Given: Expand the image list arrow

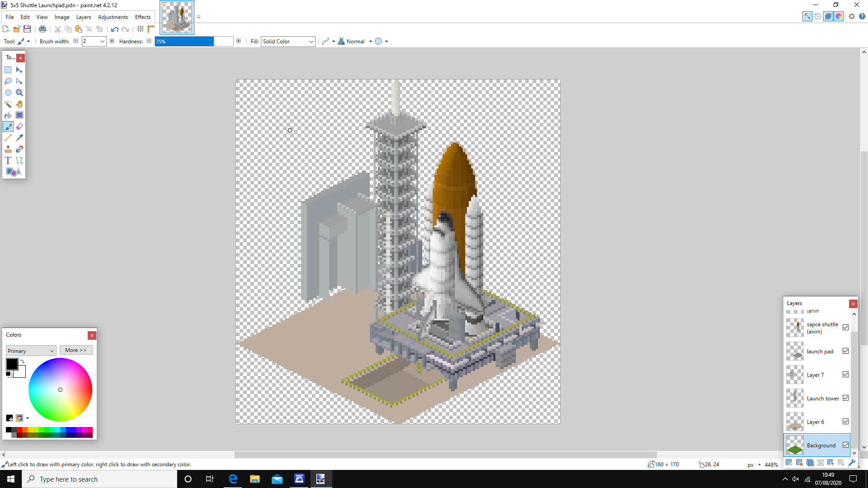Looking at the screenshot, I should pyautogui.click(x=198, y=17).
